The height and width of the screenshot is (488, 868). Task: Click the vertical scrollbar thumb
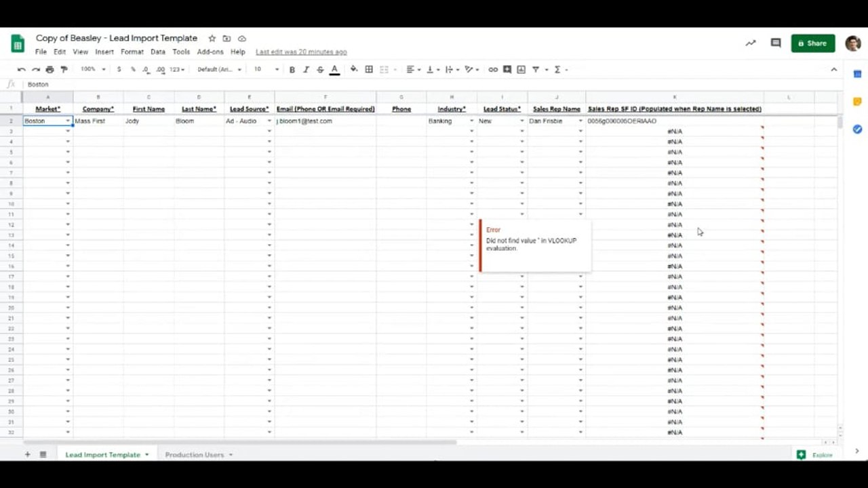tap(841, 123)
